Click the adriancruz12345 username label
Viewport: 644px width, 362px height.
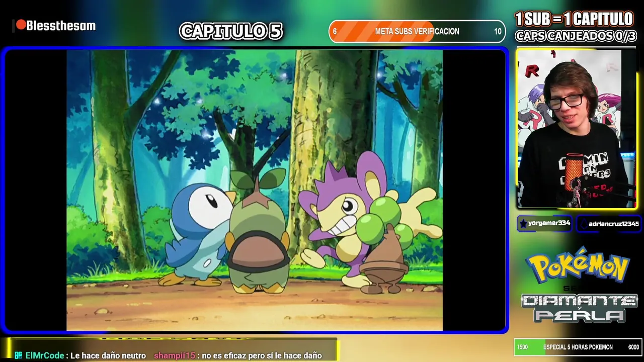614,224
